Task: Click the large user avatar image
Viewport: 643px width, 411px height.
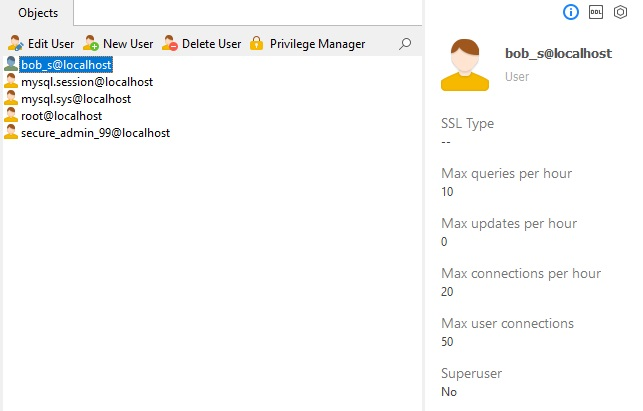Action: [x=465, y=64]
